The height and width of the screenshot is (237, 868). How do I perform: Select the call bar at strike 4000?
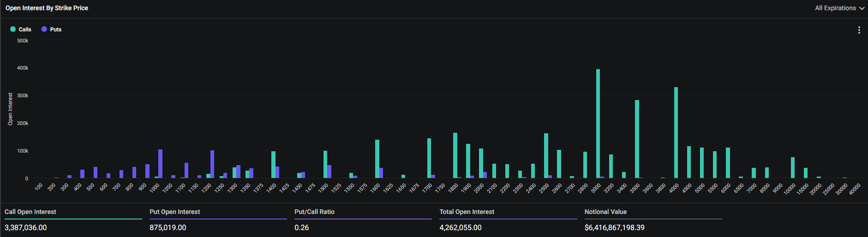[676, 133]
